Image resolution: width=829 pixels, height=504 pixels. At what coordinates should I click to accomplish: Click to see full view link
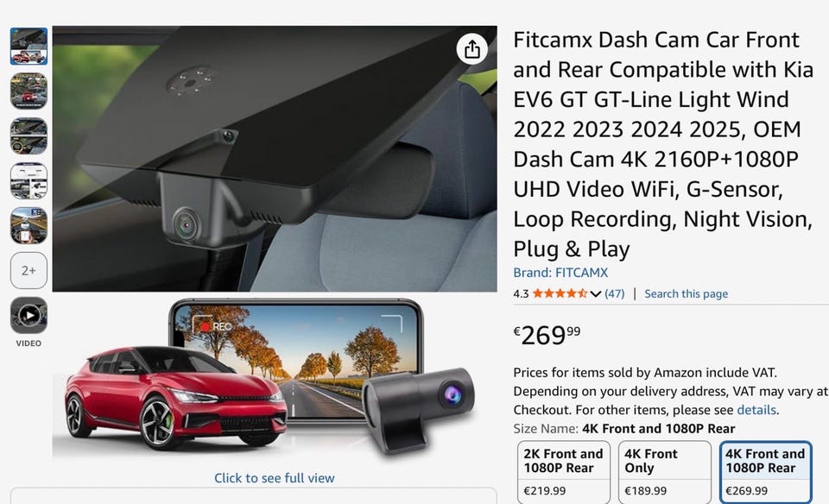click(274, 478)
